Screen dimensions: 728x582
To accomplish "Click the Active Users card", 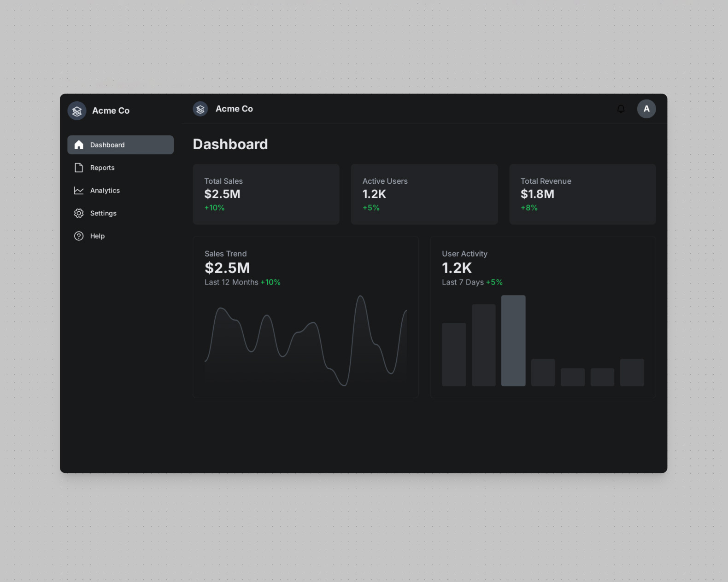I will coord(424,194).
